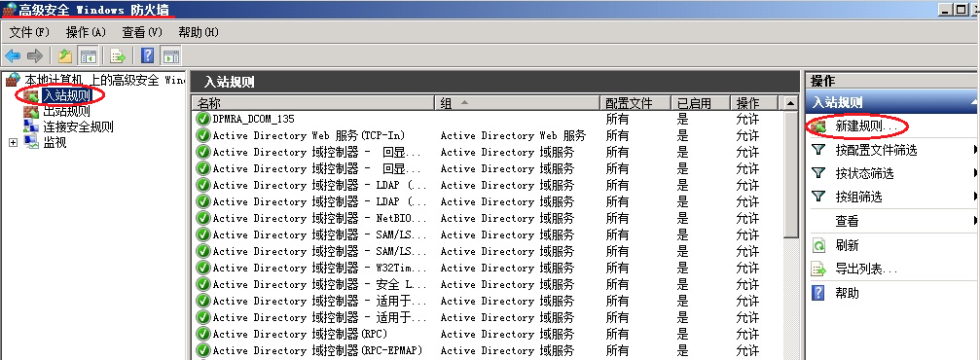The image size is (980, 360).
Task: Click green check icon of 域控制器(RPC) rule
Action: click(202, 334)
